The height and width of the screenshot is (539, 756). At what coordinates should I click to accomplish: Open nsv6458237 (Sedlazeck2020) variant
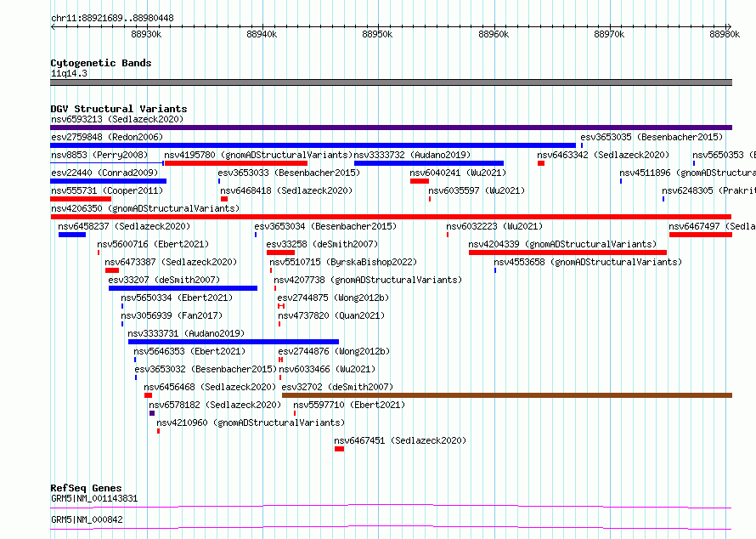(x=124, y=226)
